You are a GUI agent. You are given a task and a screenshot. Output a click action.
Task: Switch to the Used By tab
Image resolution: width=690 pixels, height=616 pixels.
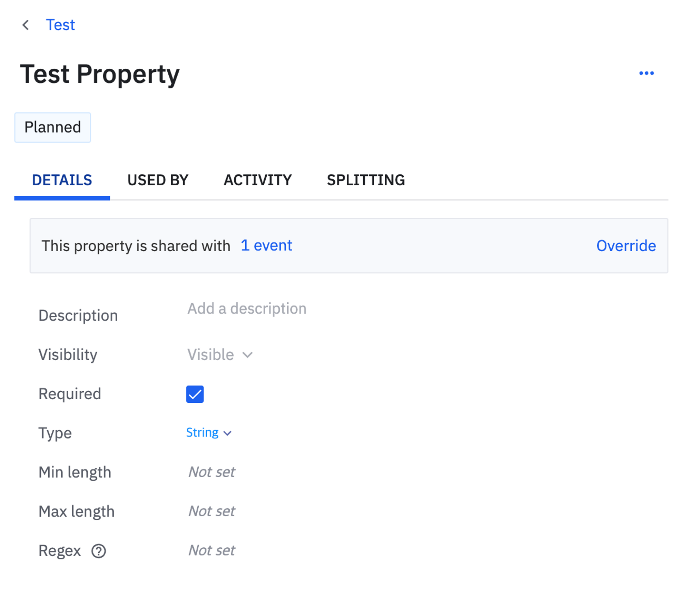158,180
